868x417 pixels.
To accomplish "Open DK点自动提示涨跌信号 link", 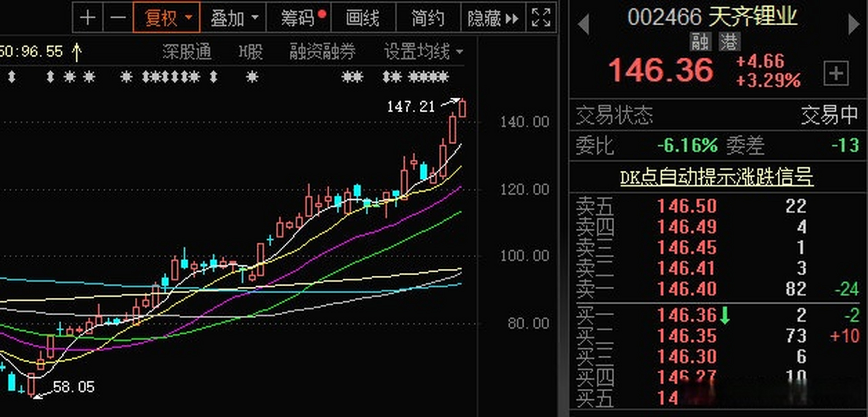I will coord(717,177).
